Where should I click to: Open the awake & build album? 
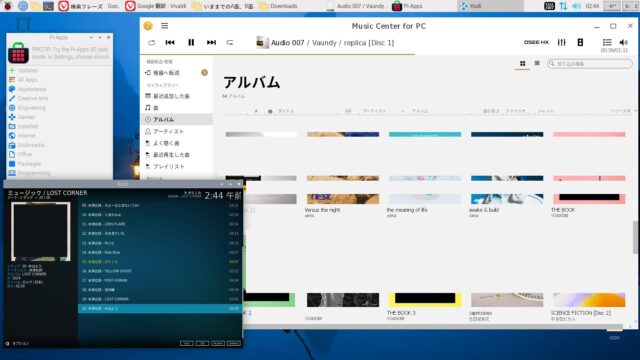tap(507, 199)
